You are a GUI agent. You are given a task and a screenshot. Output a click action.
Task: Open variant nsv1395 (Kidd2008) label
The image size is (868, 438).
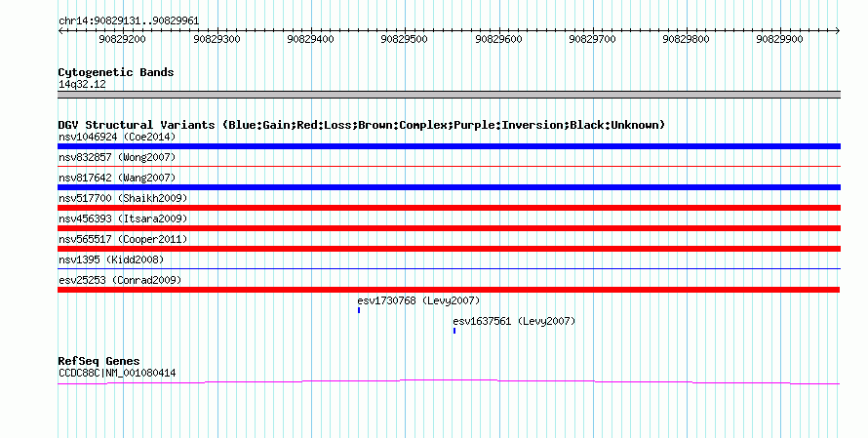[111, 259]
